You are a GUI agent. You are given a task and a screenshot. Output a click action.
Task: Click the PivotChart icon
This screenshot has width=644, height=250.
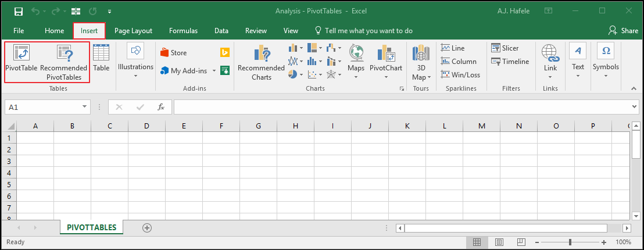pyautogui.click(x=386, y=52)
